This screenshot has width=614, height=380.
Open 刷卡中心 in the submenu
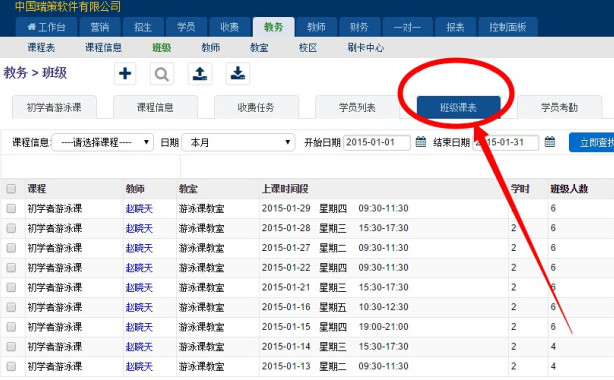pos(366,48)
